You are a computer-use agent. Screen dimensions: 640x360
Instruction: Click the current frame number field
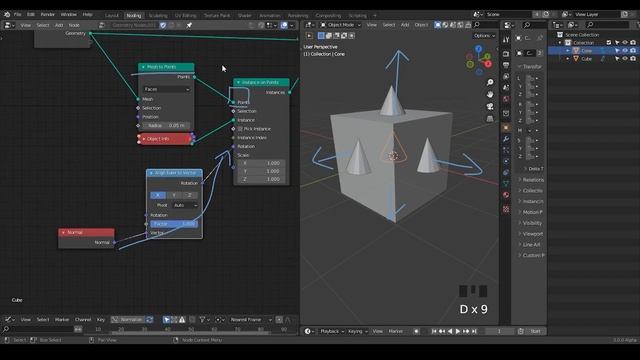pos(500,331)
